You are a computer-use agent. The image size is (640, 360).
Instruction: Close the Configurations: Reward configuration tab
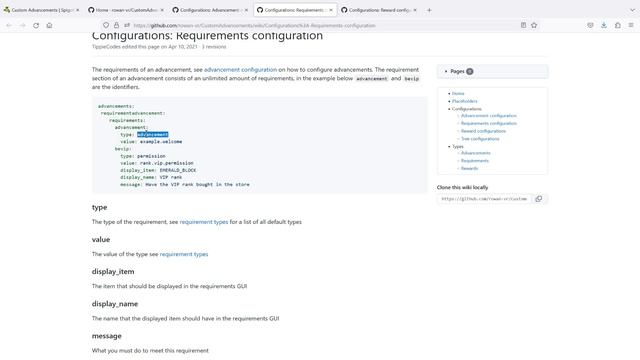(x=415, y=10)
